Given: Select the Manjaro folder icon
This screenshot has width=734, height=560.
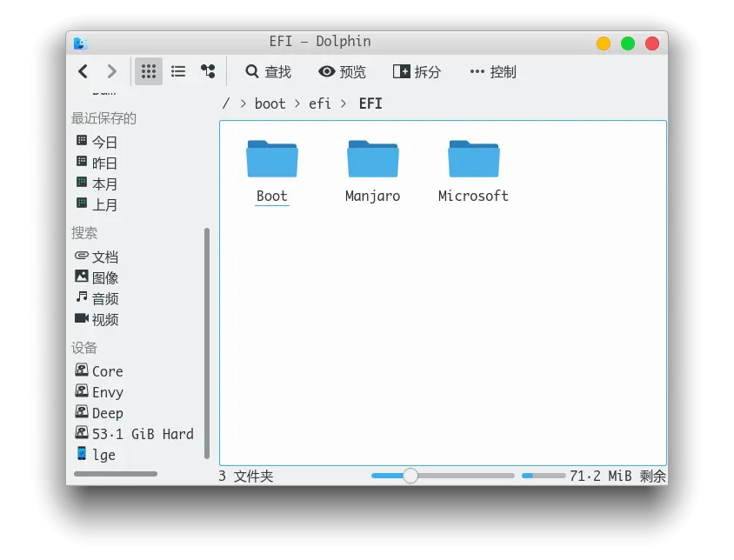Looking at the screenshot, I should [x=372, y=159].
